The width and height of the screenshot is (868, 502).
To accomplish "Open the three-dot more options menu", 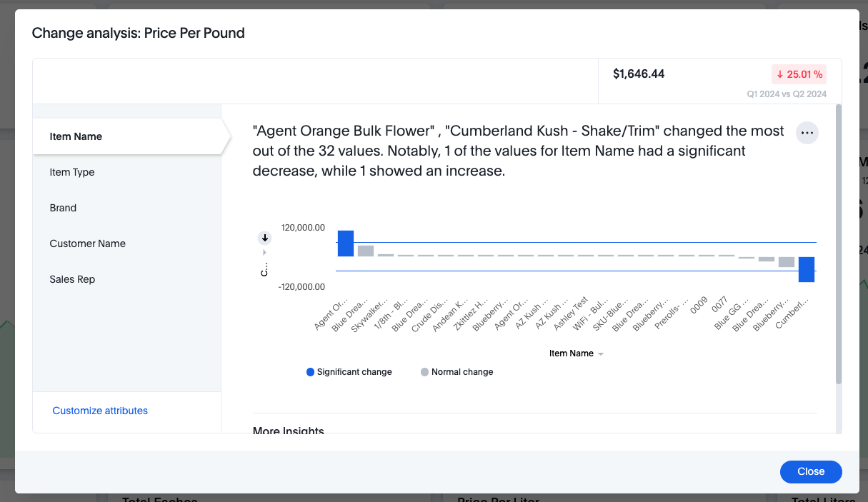I will point(807,133).
